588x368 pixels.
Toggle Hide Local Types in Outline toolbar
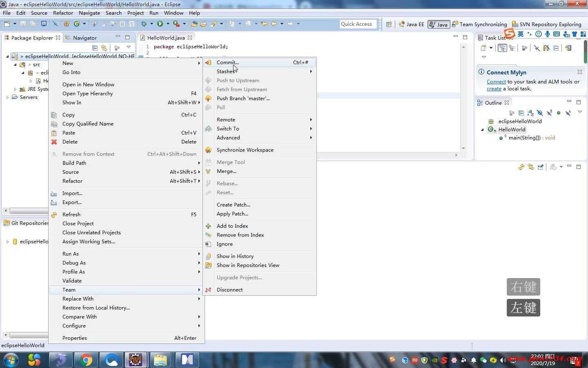pyautogui.click(x=568, y=112)
